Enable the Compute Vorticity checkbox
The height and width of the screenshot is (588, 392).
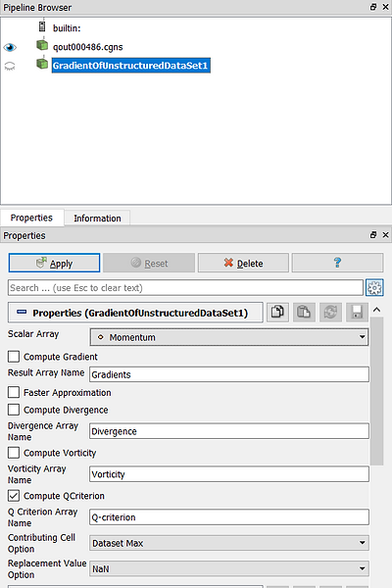point(14,453)
